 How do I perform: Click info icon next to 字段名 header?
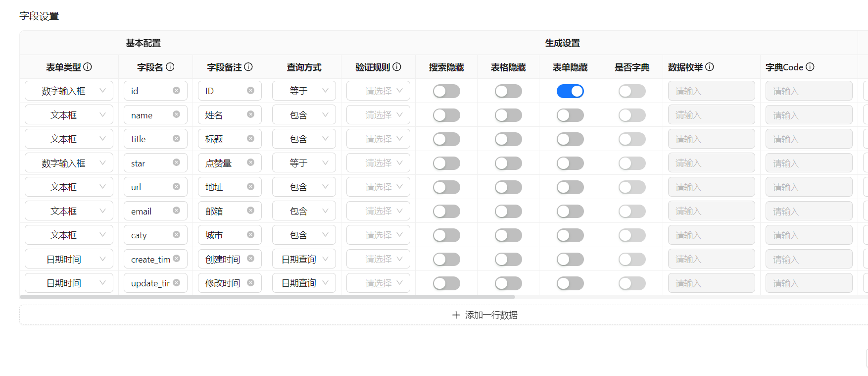(170, 67)
